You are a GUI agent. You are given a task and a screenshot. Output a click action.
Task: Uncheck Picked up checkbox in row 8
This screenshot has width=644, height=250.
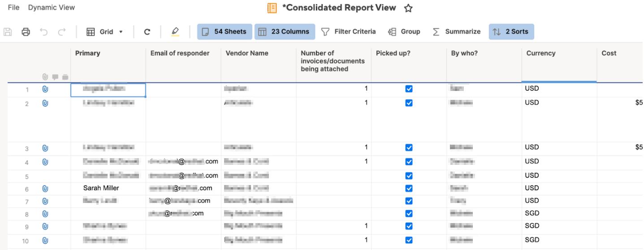(x=409, y=214)
